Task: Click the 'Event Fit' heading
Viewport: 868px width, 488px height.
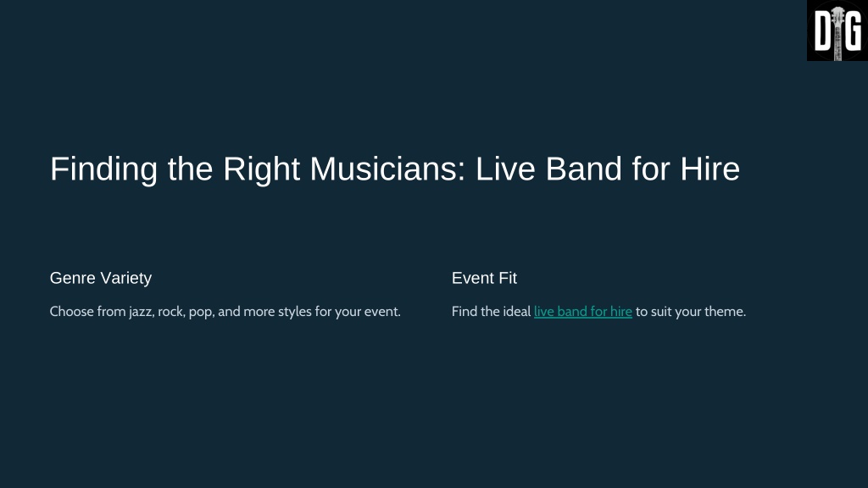Action: [x=484, y=278]
